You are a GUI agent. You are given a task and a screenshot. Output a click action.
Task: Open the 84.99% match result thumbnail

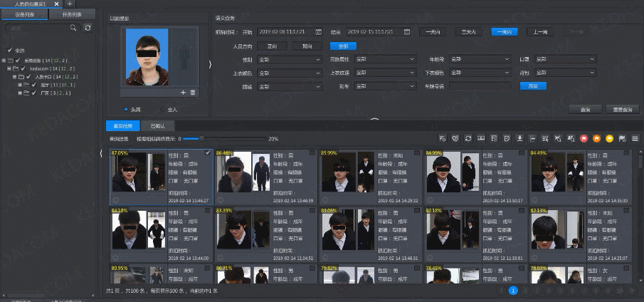pos(443,172)
